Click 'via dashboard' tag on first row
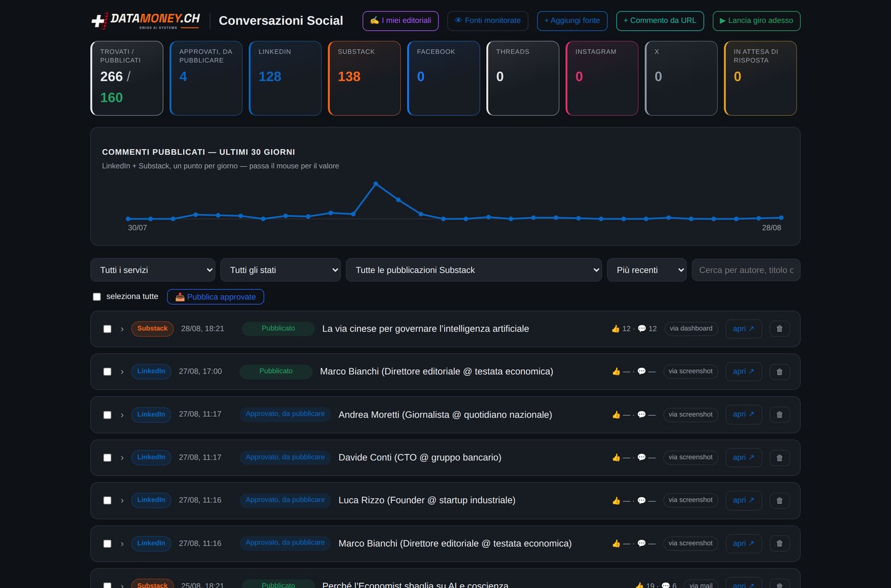 [x=691, y=329]
